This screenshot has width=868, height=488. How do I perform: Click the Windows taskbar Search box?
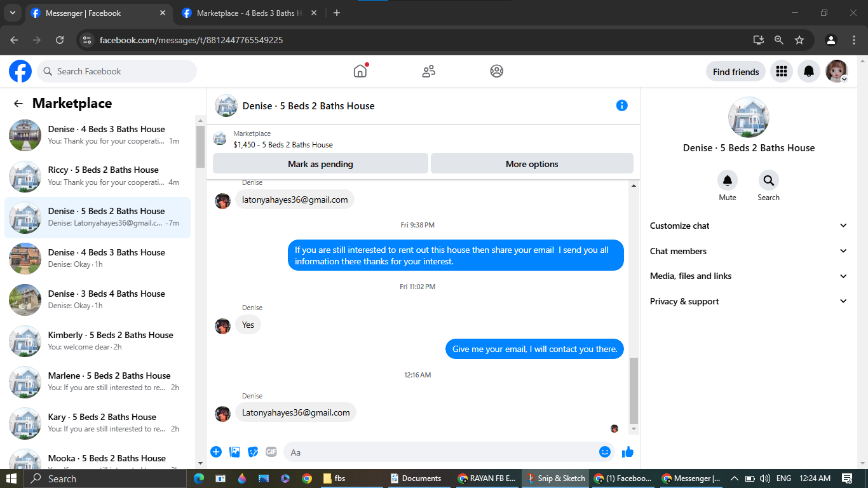point(104,478)
